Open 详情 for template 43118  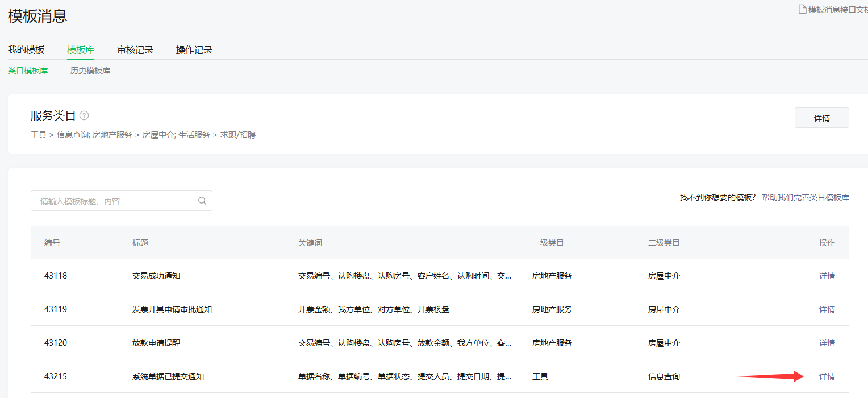(827, 276)
